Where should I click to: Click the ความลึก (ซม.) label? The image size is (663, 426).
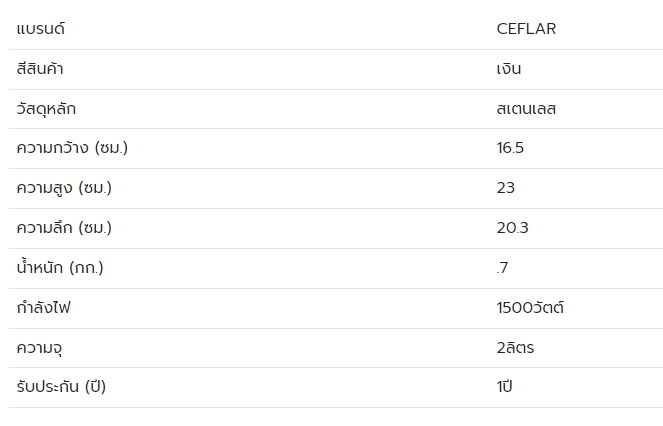click(64, 228)
